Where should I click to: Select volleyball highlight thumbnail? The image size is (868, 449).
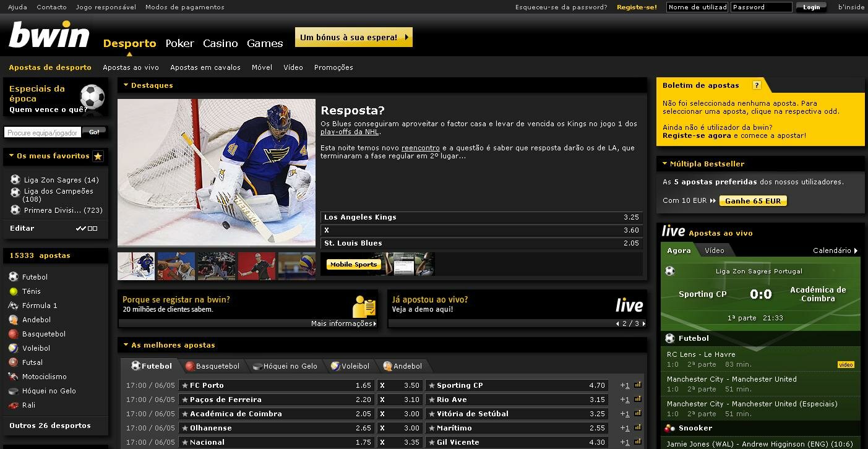click(297, 266)
